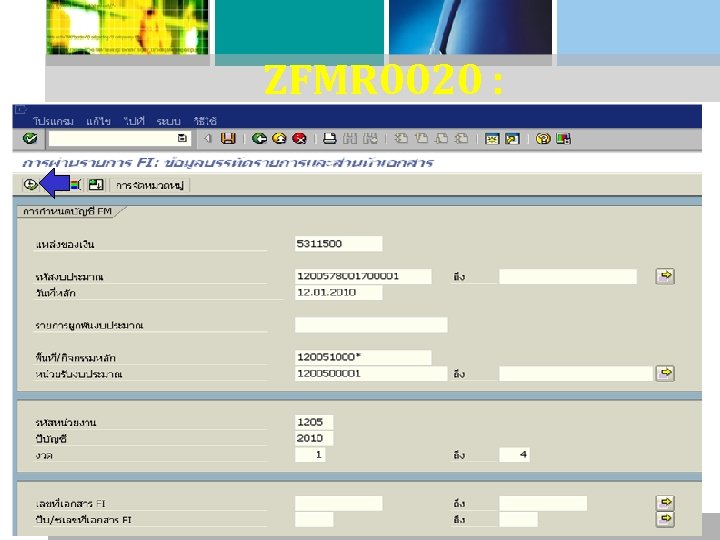720x540 pixels.
Task: Click the yellow Exit up-arrow icon
Action: [x=279, y=138]
